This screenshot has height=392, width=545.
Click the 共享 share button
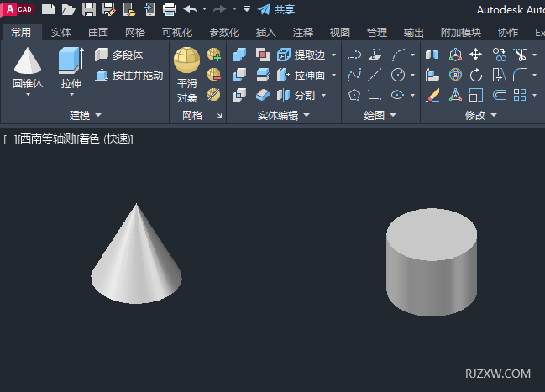[x=275, y=9]
